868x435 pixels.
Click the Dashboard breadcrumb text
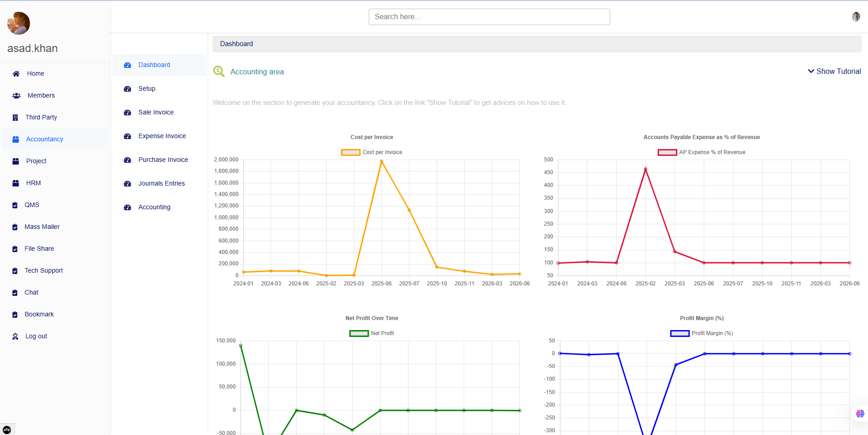[236, 44]
